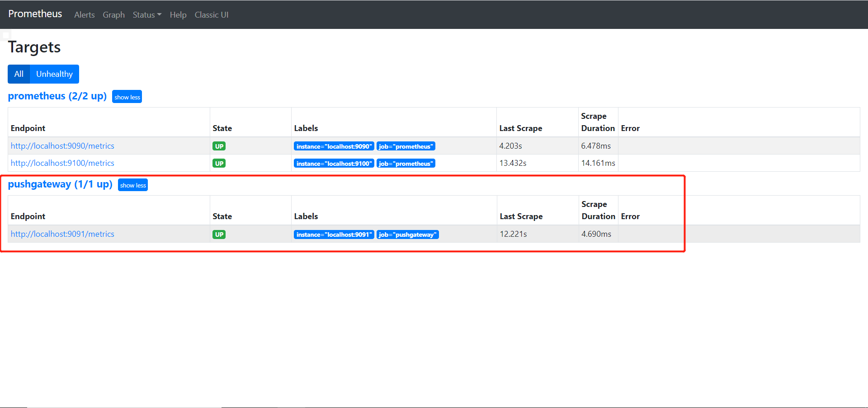Image resolution: width=868 pixels, height=408 pixels.
Task: Open http://localhost:9091/metrics endpoint link
Action: (x=62, y=234)
